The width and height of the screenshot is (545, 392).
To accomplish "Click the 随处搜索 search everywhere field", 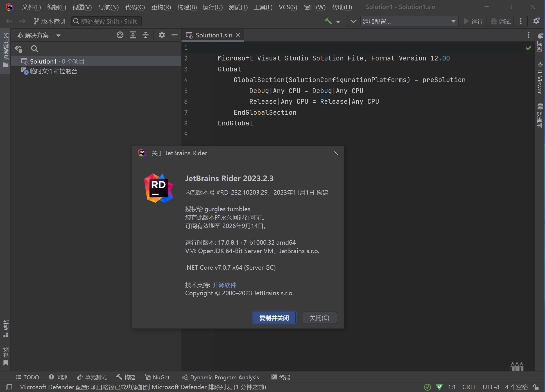I will 106,21.
